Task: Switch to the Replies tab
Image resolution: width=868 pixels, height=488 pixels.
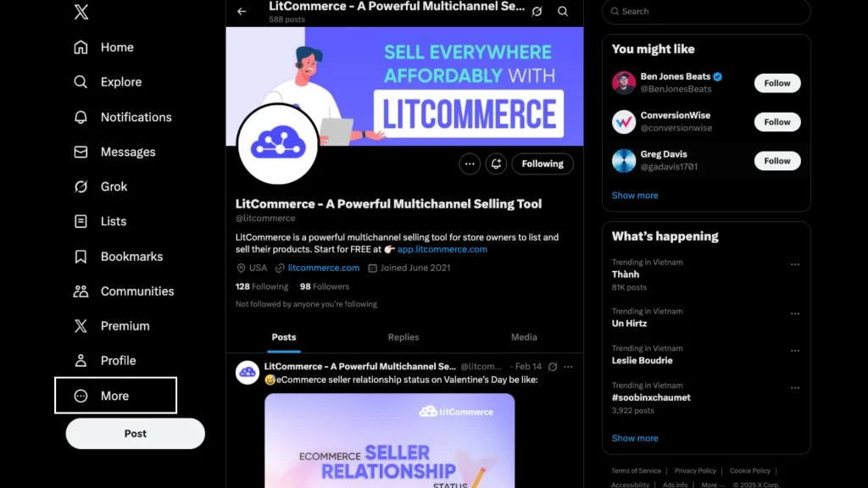Action: (403, 337)
